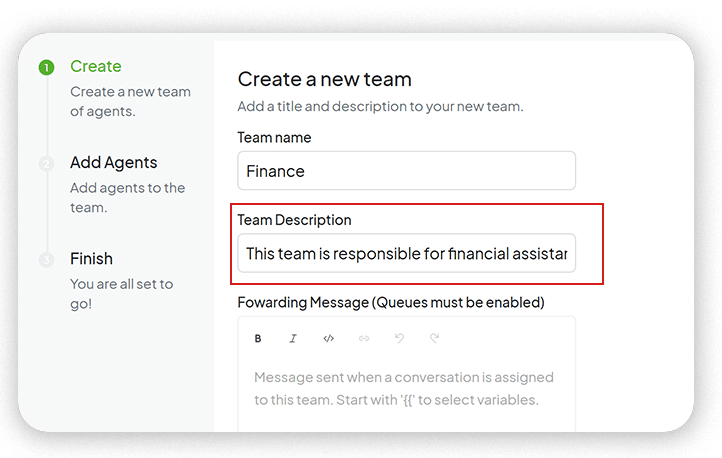Focus the Team Description input box

tap(406, 254)
